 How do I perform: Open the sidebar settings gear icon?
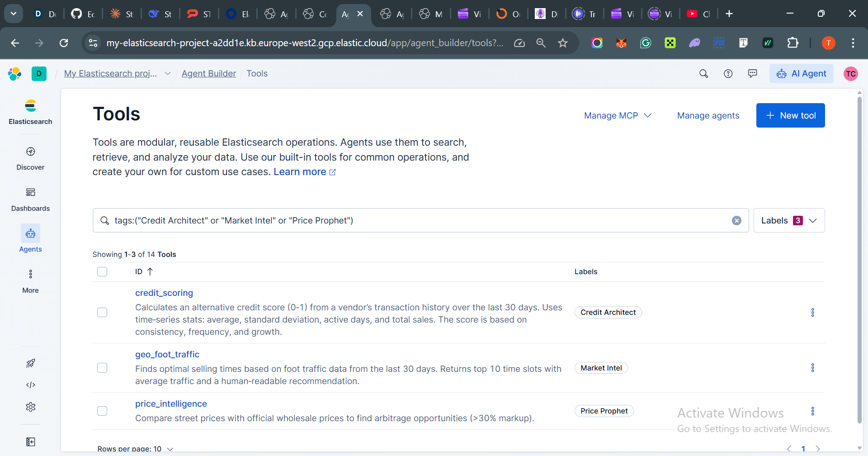coord(31,407)
